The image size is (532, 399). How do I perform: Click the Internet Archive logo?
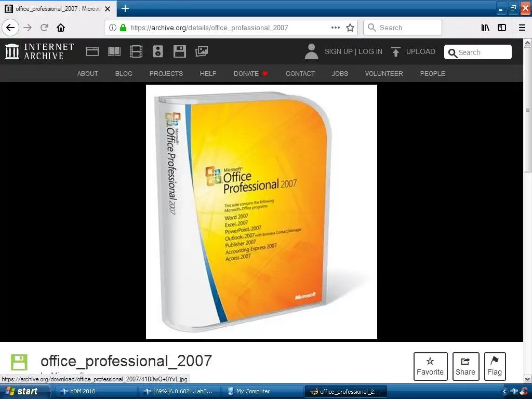coord(39,51)
